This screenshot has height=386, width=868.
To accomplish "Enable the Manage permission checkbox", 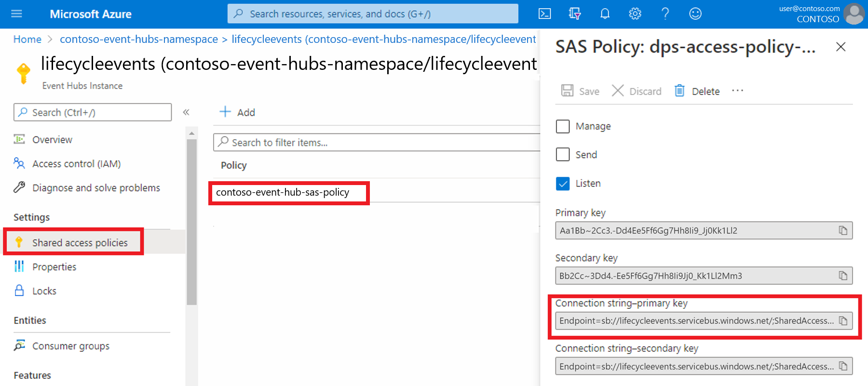I will click(563, 126).
